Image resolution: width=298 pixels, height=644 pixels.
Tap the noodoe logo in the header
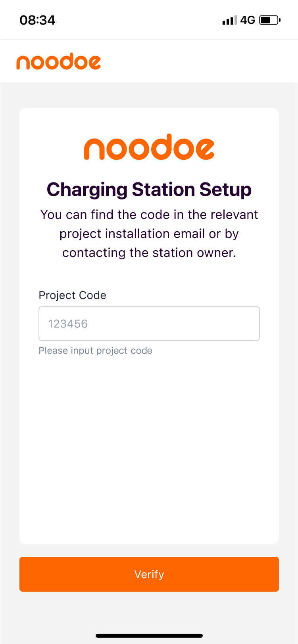[x=59, y=61]
